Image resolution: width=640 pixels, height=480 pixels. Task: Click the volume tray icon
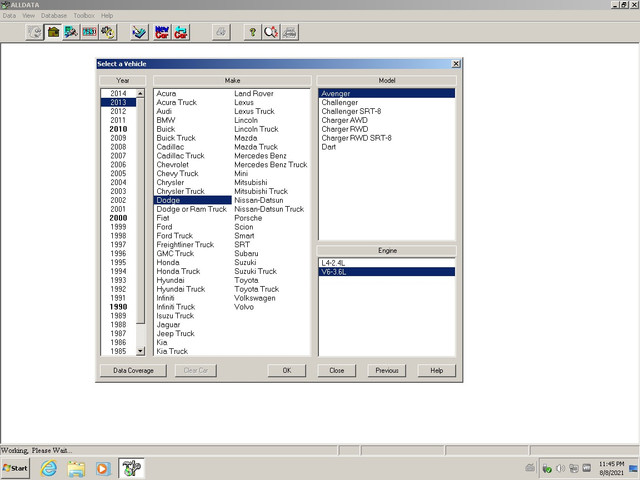click(x=560, y=468)
